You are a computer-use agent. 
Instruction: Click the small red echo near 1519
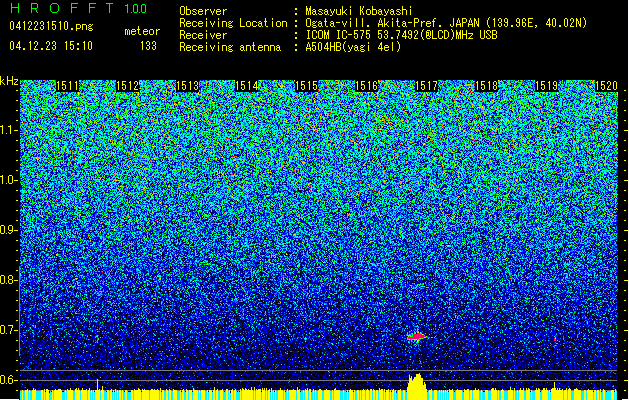[555, 339]
